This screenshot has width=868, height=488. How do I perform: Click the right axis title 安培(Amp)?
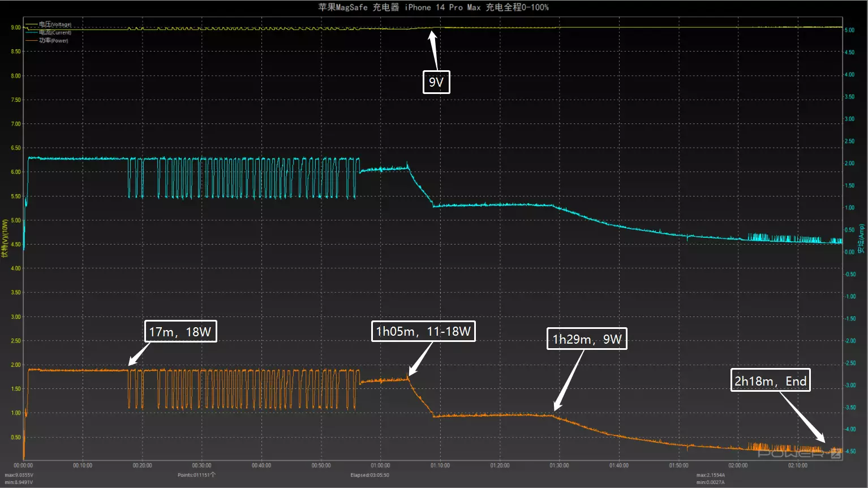(862, 238)
